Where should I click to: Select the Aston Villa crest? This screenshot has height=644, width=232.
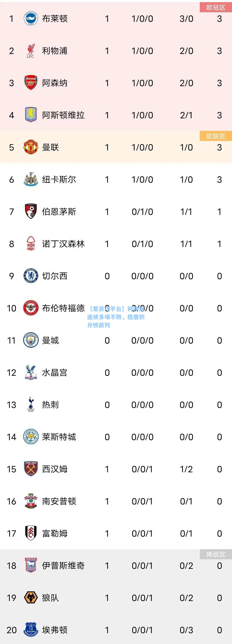coord(31,115)
